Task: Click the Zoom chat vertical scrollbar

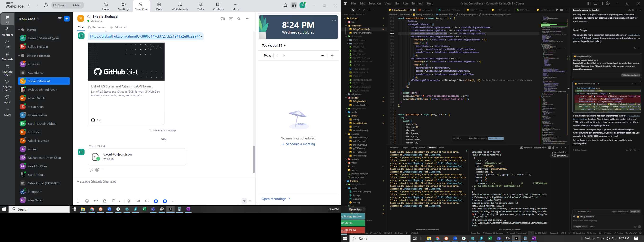Action: (254, 159)
